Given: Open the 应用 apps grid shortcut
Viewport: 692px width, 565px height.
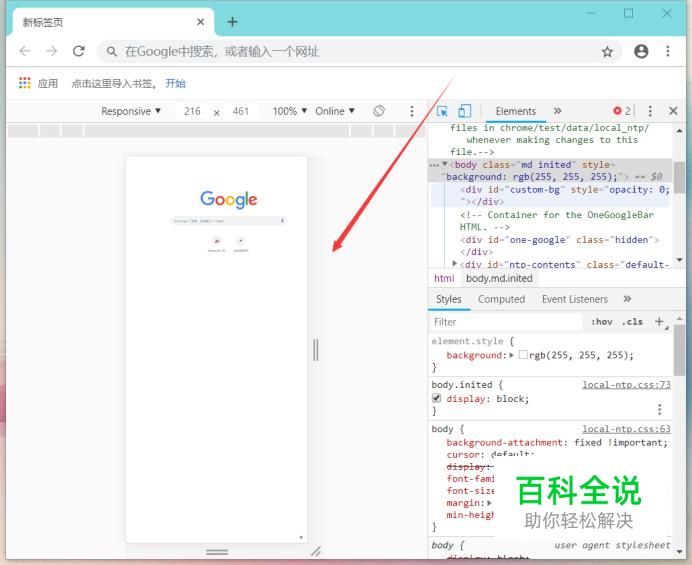Looking at the screenshot, I should coord(38,83).
